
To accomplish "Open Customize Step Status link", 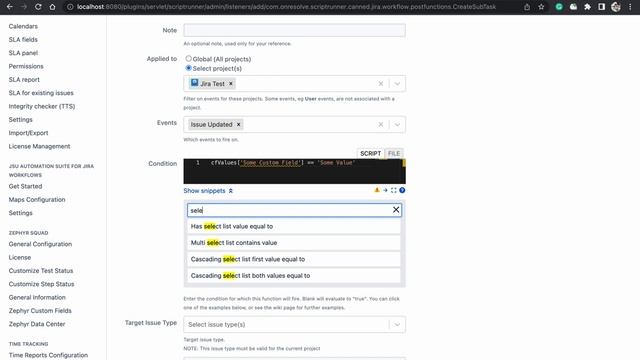I will pos(42,284).
